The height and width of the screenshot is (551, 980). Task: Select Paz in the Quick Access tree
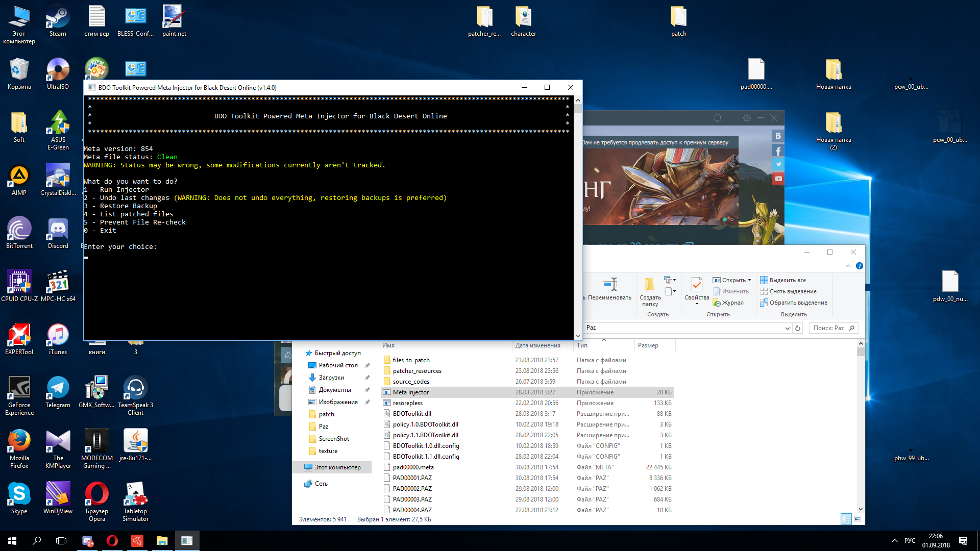324,427
